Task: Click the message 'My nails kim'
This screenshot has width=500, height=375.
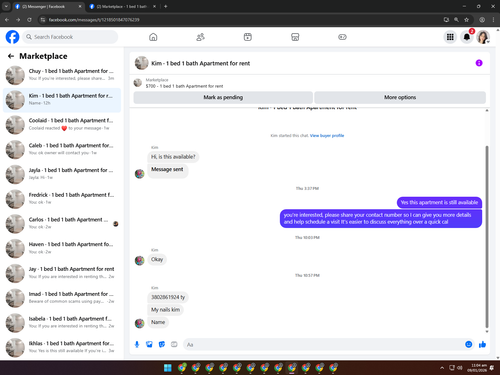Action: click(x=165, y=310)
